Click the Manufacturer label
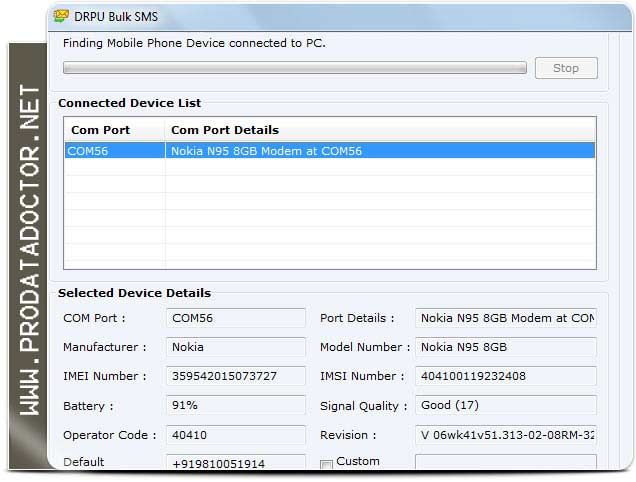 point(105,347)
